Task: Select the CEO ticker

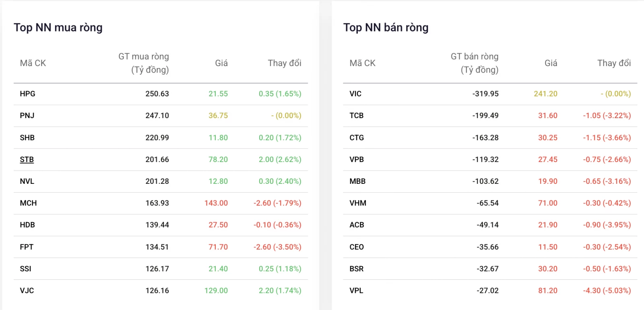Action: pyautogui.click(x=357, y=247)
